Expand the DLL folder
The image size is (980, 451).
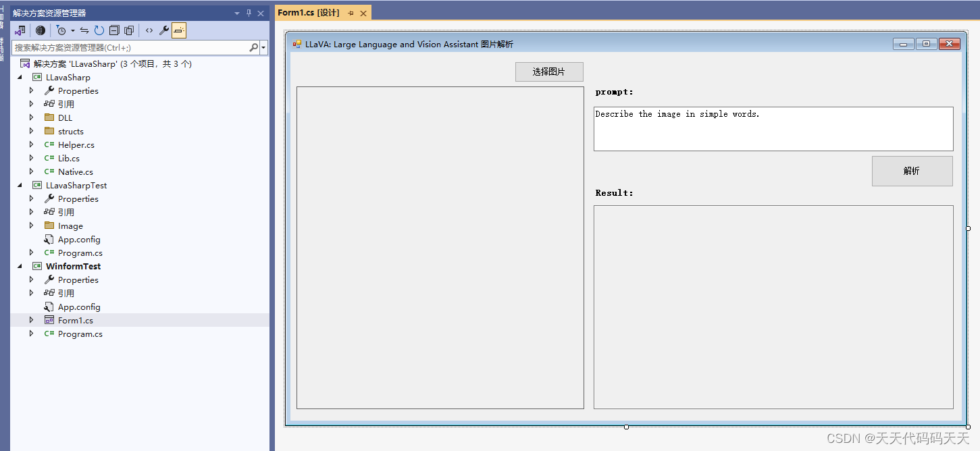[31, 117]
